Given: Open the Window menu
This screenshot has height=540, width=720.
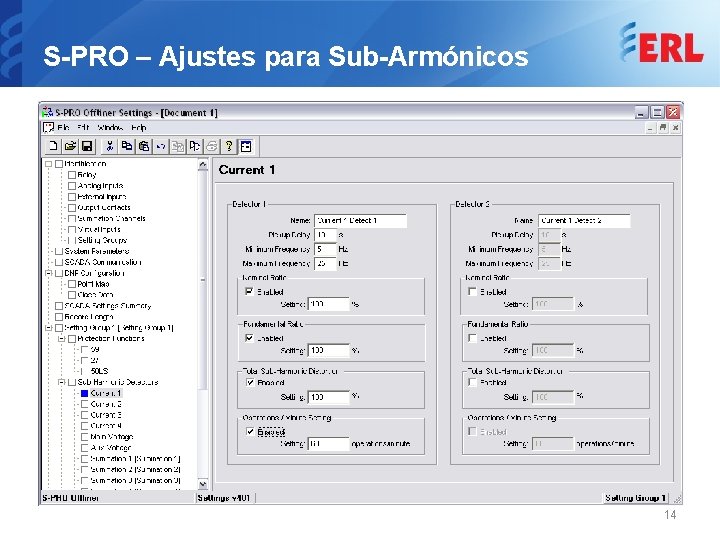Looking at the screenshot, I should point(110,128).
